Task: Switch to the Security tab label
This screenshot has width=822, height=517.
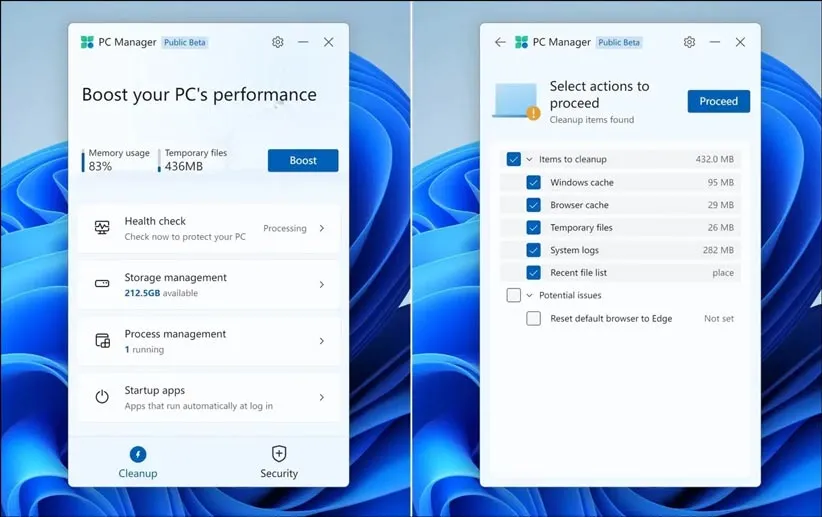Action: tap(279, 474)
